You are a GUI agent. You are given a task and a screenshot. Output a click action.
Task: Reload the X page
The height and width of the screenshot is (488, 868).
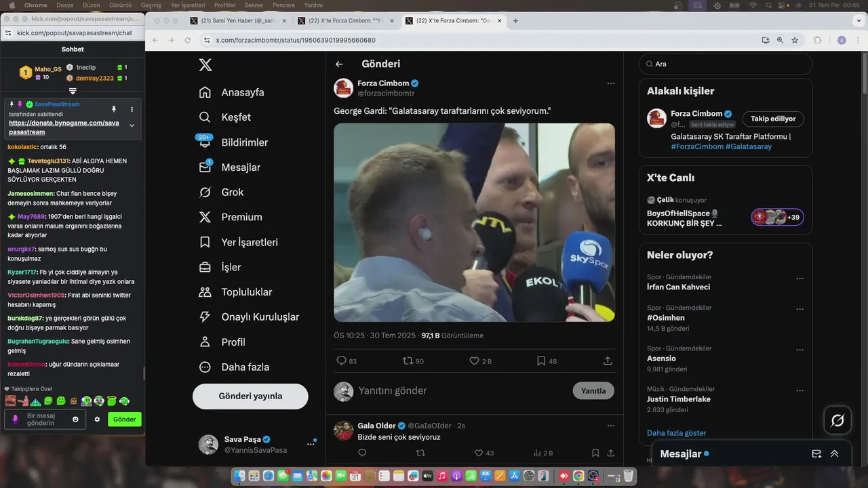pyautogui.click(x=188, y=40)
